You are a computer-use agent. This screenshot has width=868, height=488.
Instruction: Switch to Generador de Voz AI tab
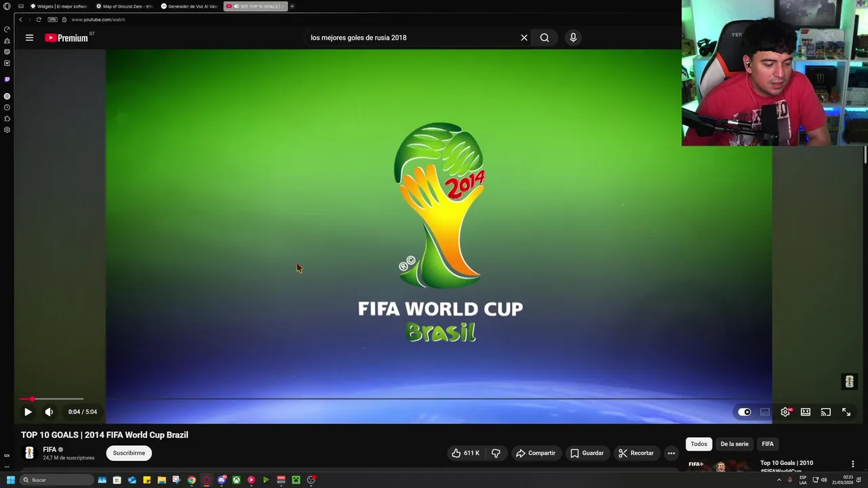click(x=190, y=6)
